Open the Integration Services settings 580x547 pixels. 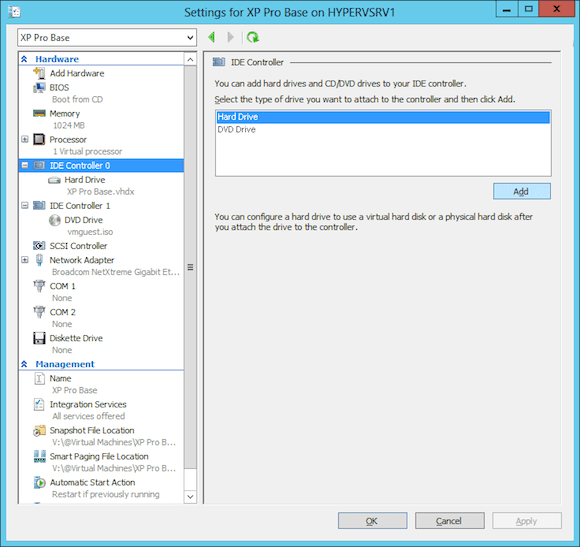click(x=88, y=405)
